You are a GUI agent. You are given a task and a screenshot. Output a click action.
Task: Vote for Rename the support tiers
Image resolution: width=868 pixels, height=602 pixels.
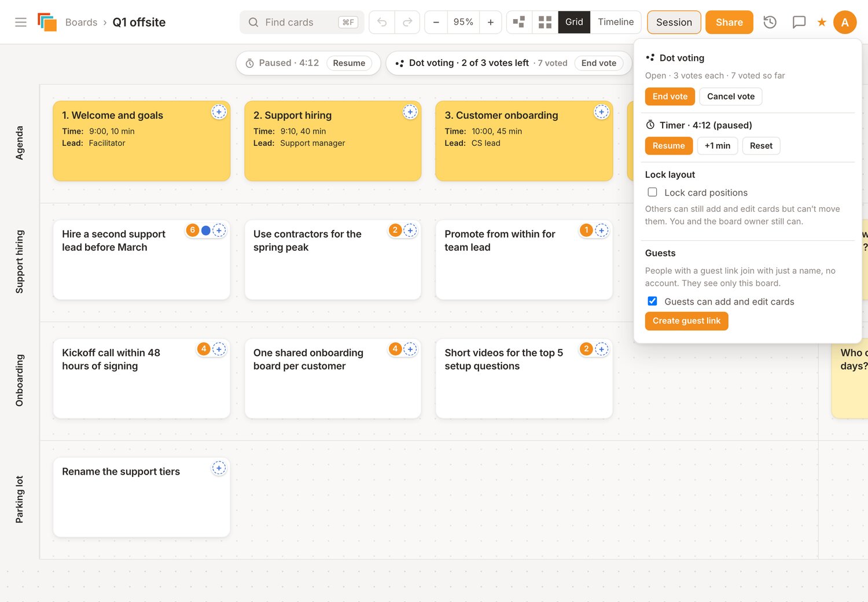[219, 468]
